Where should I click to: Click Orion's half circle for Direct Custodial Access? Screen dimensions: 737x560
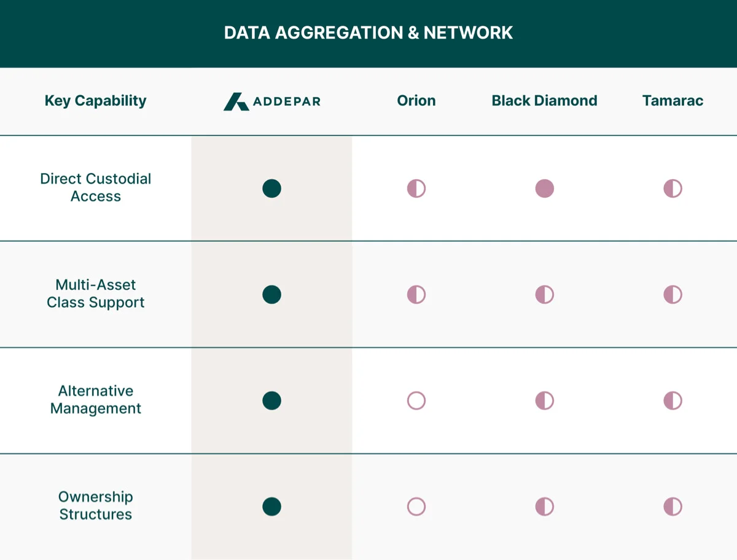point(416,189)
